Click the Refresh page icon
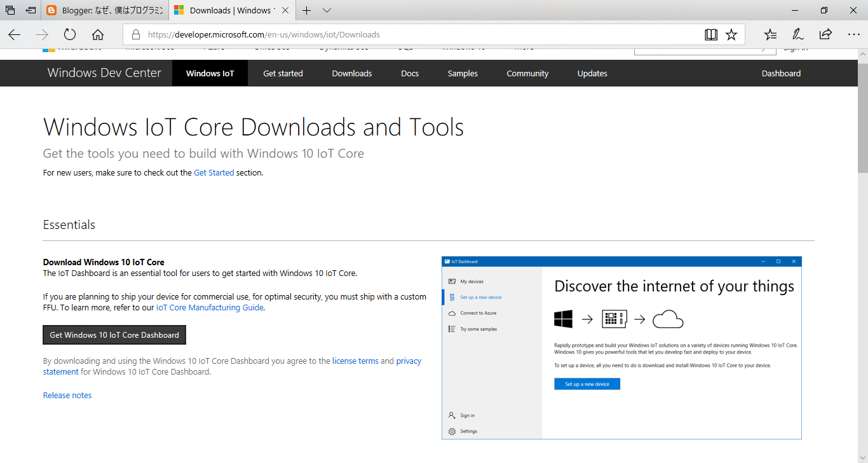 coord(70,34)
